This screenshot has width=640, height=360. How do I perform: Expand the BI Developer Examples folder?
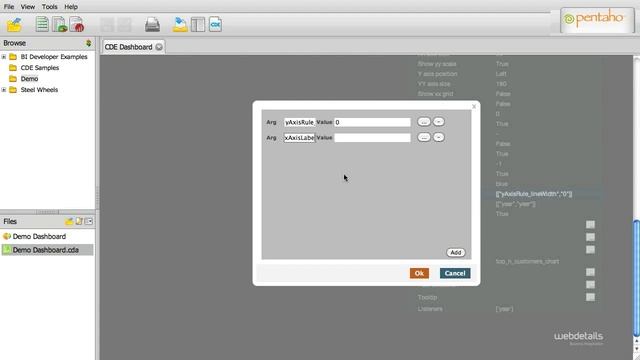coord(4,57)
